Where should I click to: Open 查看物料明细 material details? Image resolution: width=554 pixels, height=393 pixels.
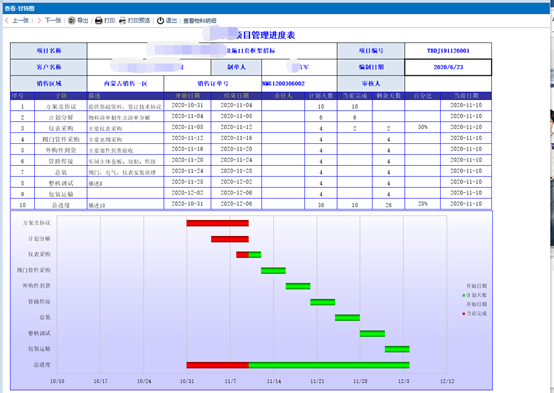pyautogui.click(x=200, y=21)
